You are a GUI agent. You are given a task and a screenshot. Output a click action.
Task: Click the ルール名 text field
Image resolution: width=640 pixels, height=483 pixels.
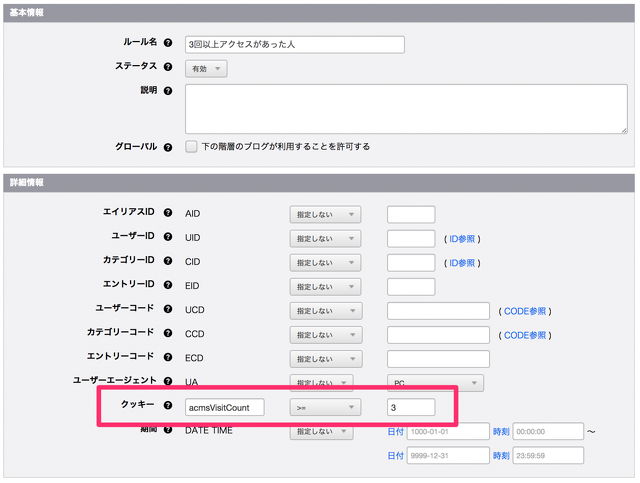295,45
